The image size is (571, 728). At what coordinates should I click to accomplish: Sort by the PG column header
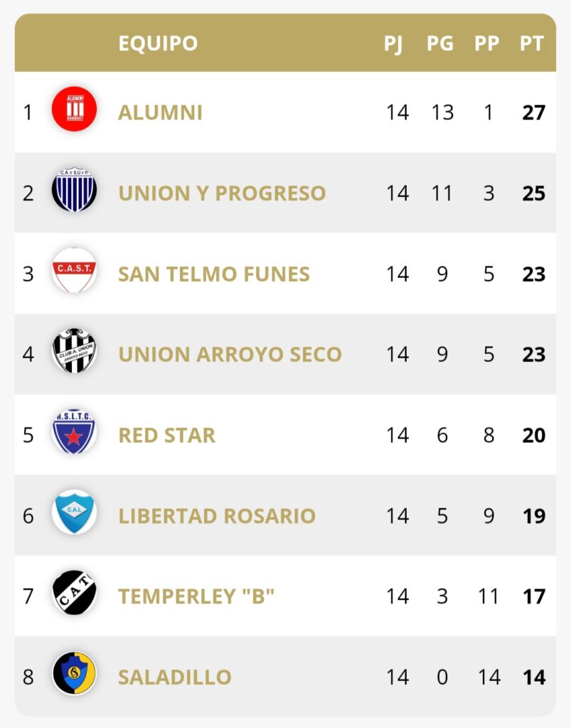[440, 43]
